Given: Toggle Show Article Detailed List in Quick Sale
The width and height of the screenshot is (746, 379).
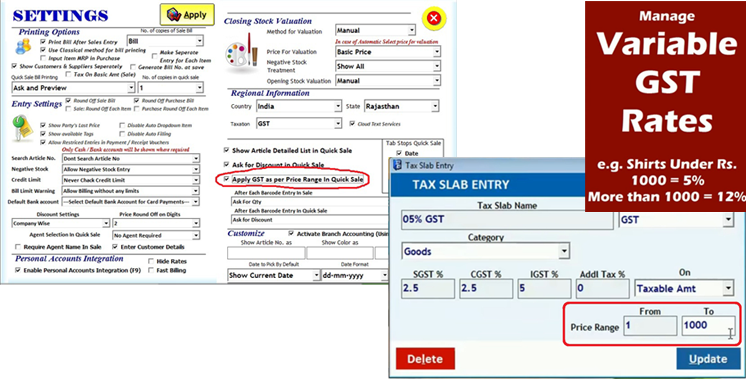Looking at the screenshot, I should (226, 150).
